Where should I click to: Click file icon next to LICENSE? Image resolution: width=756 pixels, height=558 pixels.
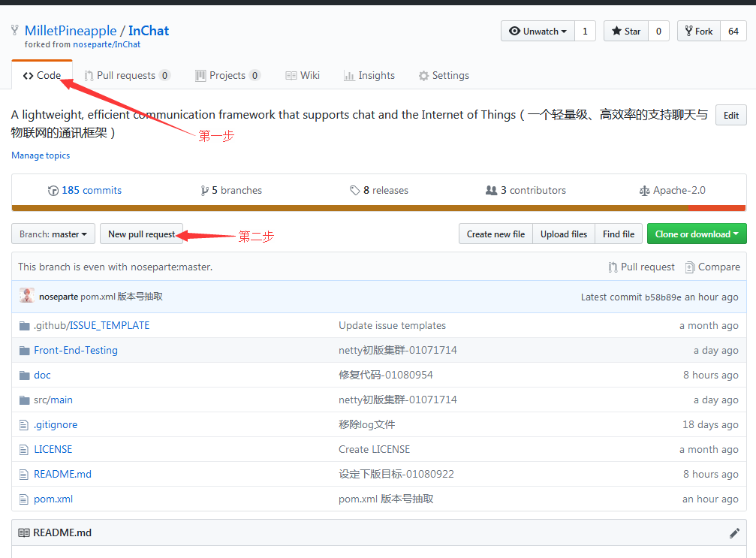(x=23, y=450)
